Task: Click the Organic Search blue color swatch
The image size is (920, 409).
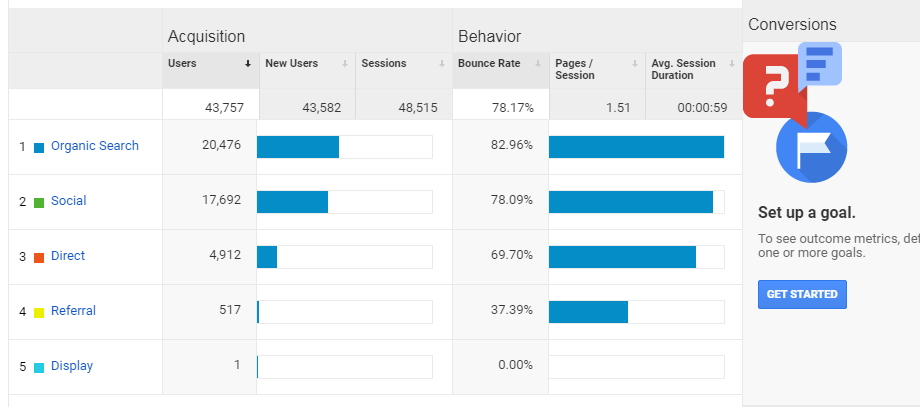Action: click(39, 147)
